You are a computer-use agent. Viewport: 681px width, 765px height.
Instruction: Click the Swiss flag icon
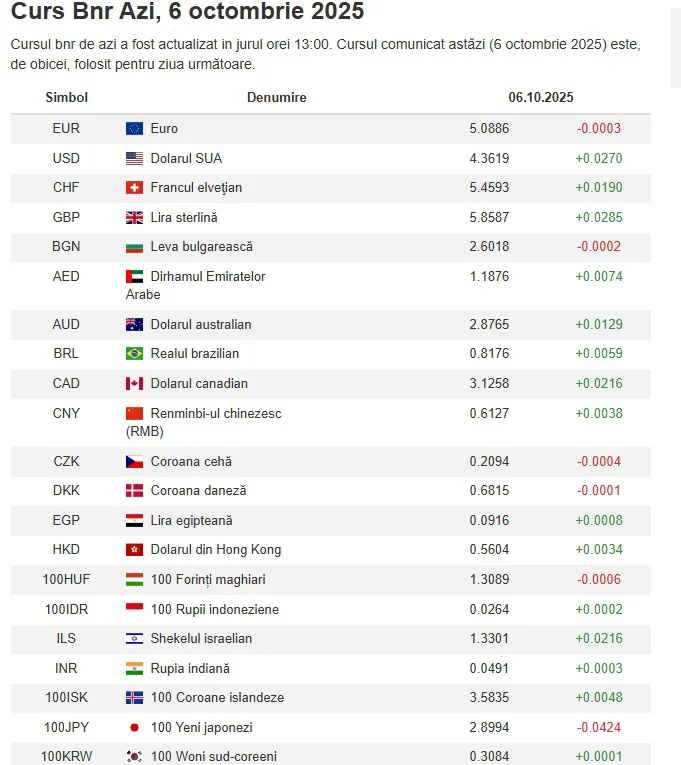[134, 188]
